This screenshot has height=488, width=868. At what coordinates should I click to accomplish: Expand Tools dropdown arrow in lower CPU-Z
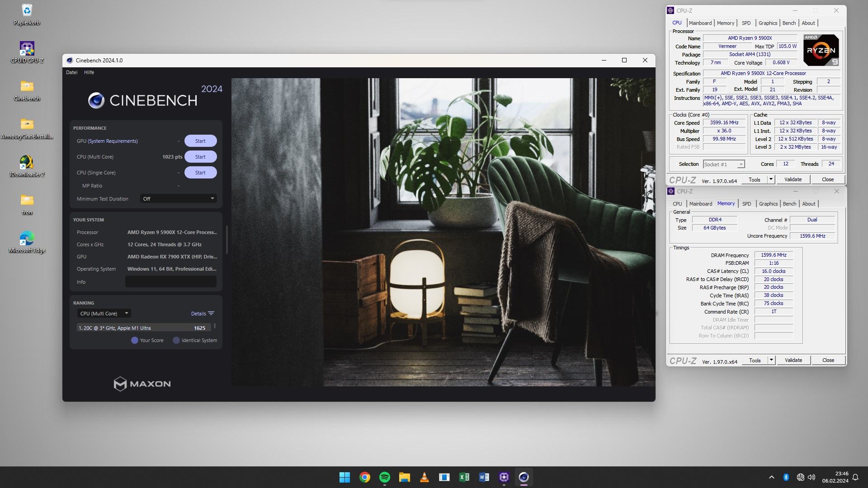[x=771, y=360]
